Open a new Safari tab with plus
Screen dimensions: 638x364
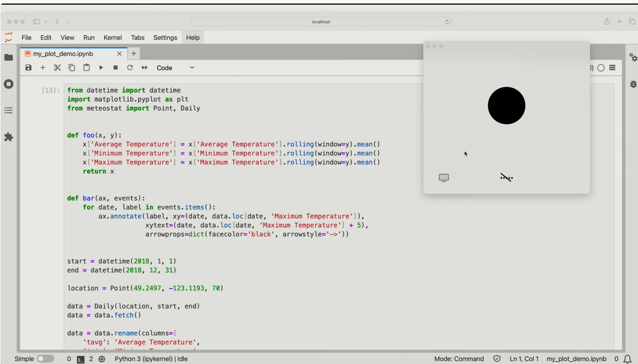pyautogui.click(x=619, y=22)
